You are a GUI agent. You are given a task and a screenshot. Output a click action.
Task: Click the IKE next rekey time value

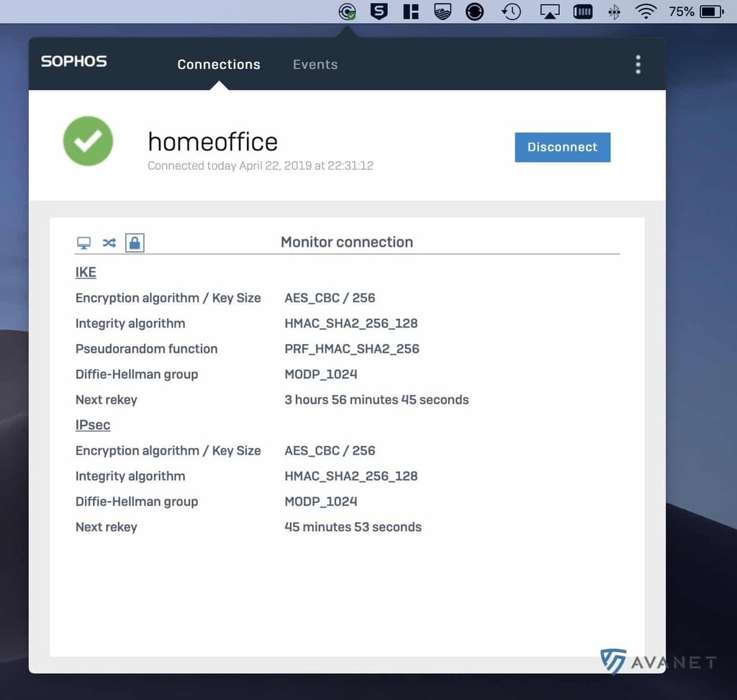point(377,400)
